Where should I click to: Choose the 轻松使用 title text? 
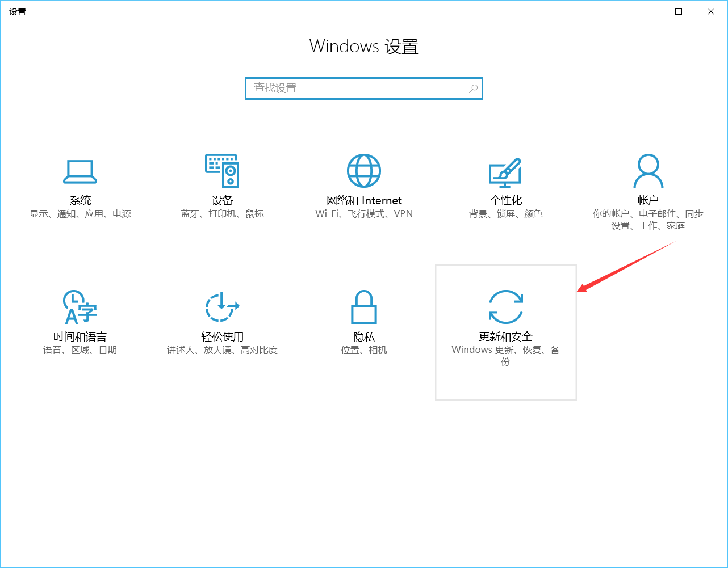(x=222, y=336)
